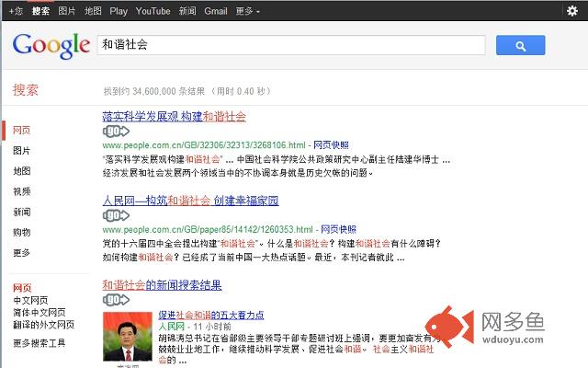This screenshot has width=588, height=368.
Task: Select the red 网页 filter option
Action: tap(22, 288)
